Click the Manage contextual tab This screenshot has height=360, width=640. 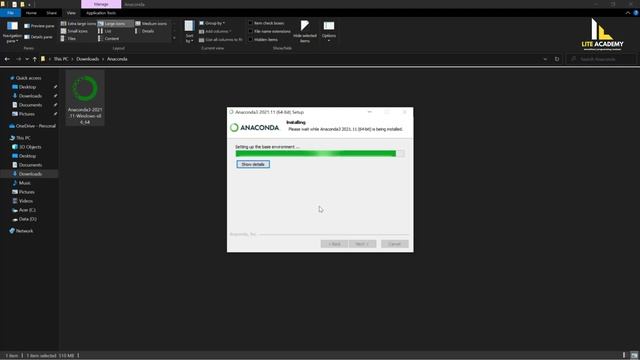[x=101, y=4]
